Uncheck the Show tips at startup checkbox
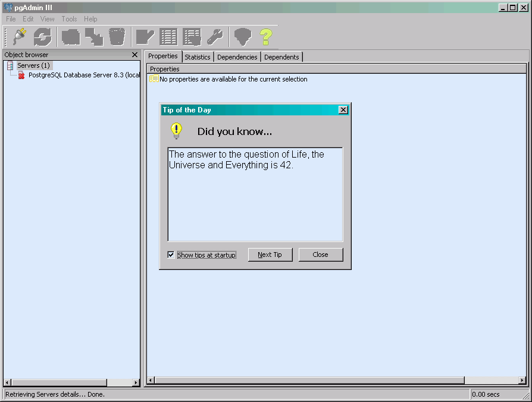The image size is (532, 402). 171,255
